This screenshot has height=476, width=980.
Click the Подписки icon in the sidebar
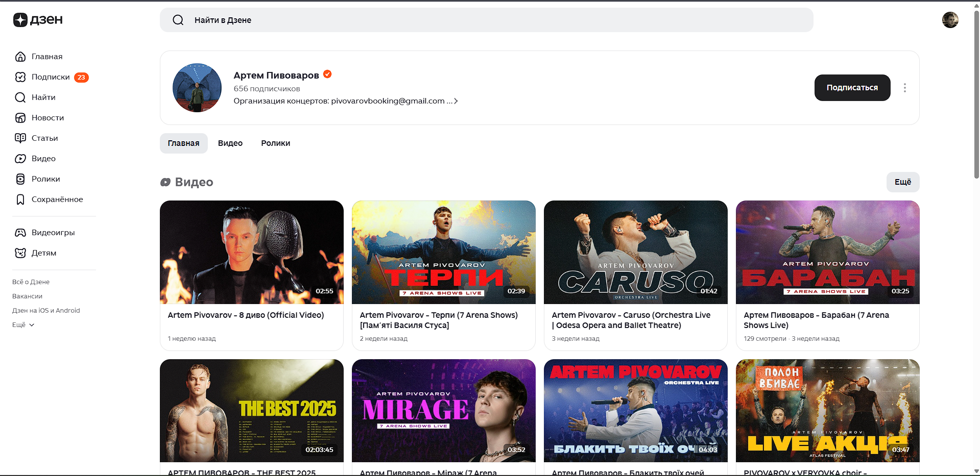20,77
